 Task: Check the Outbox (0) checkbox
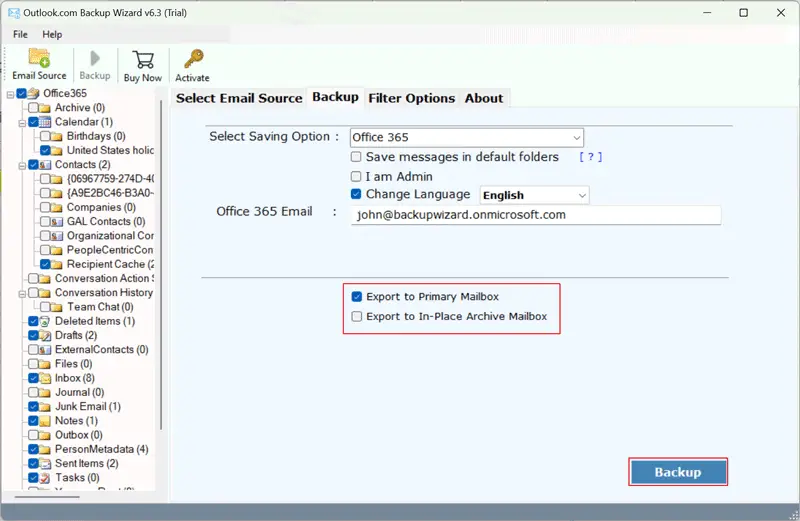(x=33, y=435)
